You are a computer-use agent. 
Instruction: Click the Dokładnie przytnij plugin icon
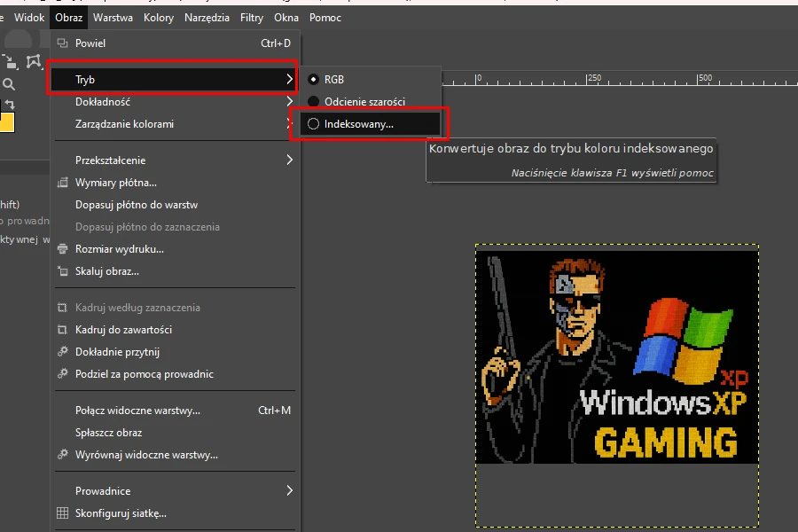(x=63, y=352)
